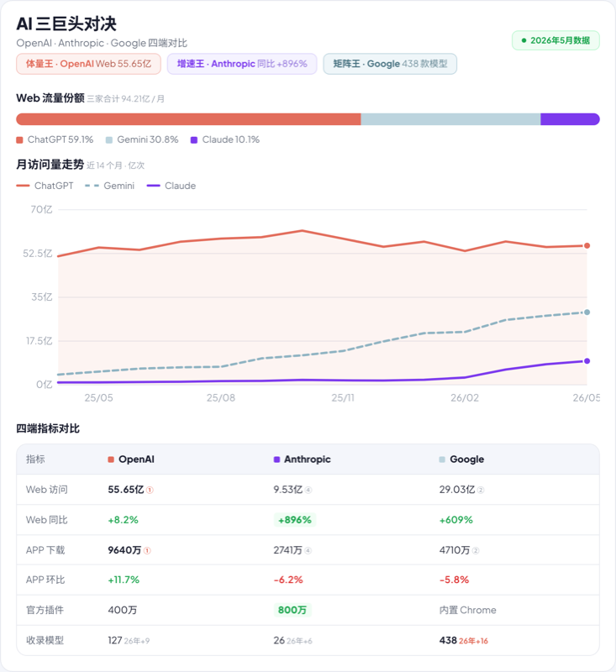Click the 70亿 y-axis label
Image resolution: width=616 pixels, height=672 pixels.
(41, 209)
